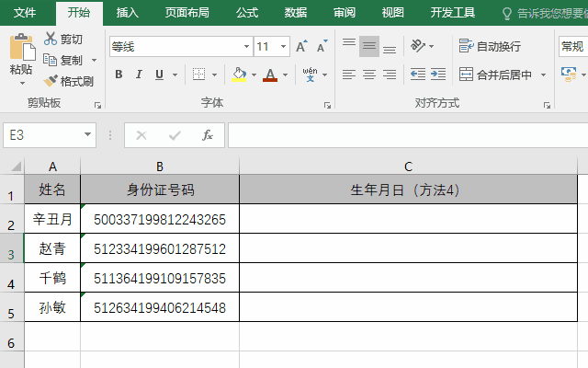
Task: Select cell containing 赵青
Action: pyautogui.click(x=52, y=248)
